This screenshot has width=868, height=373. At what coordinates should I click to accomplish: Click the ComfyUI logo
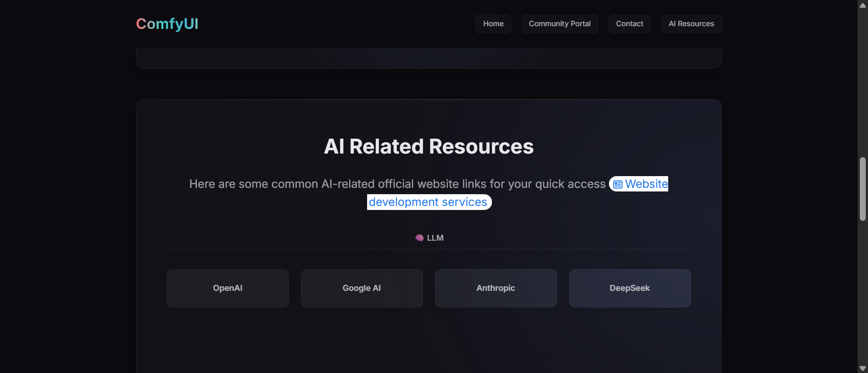point(167,24)
